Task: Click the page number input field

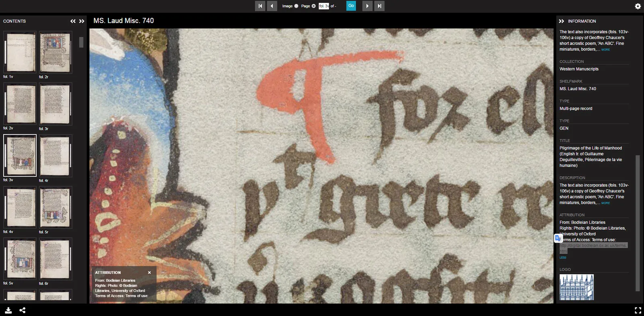Action: (x=324, y=6)
